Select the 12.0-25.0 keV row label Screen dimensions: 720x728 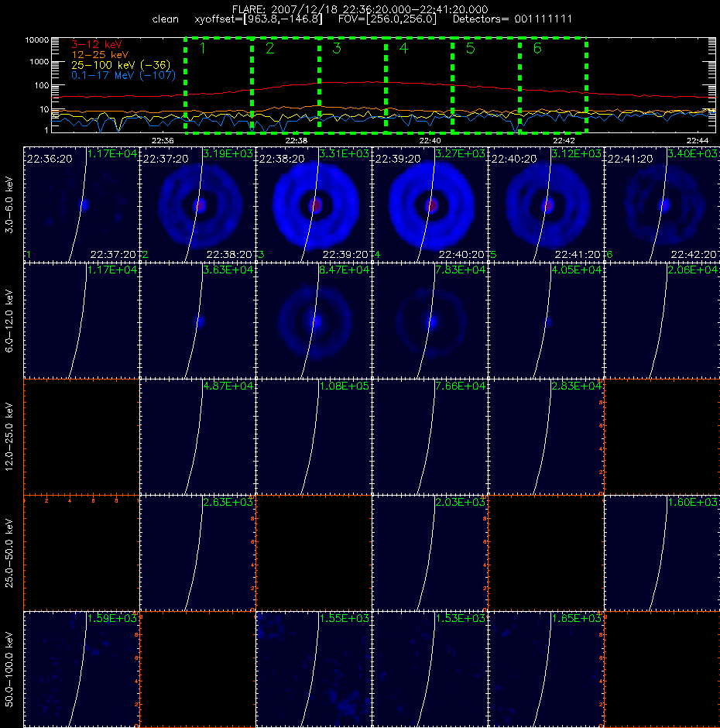(x=9, y=437)
